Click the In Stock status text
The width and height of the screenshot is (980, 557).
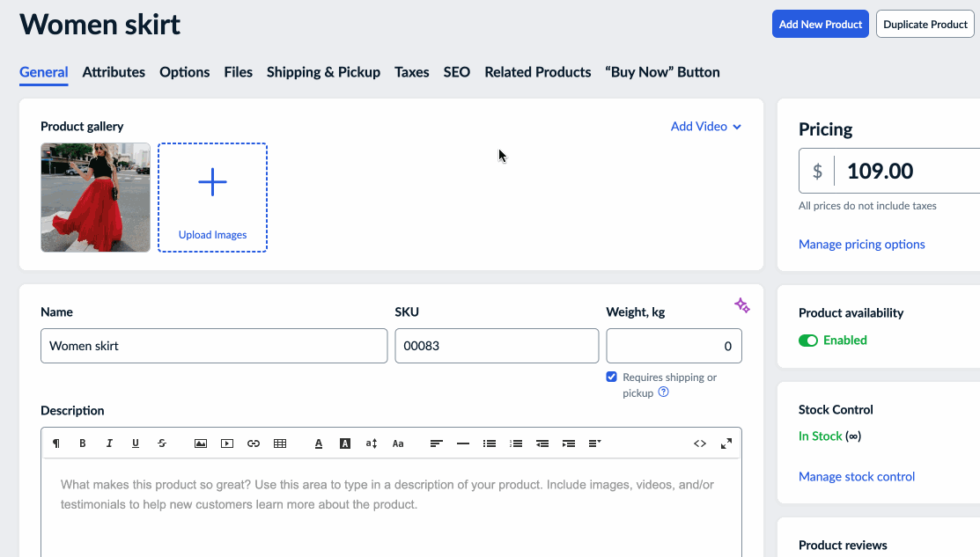820,436
